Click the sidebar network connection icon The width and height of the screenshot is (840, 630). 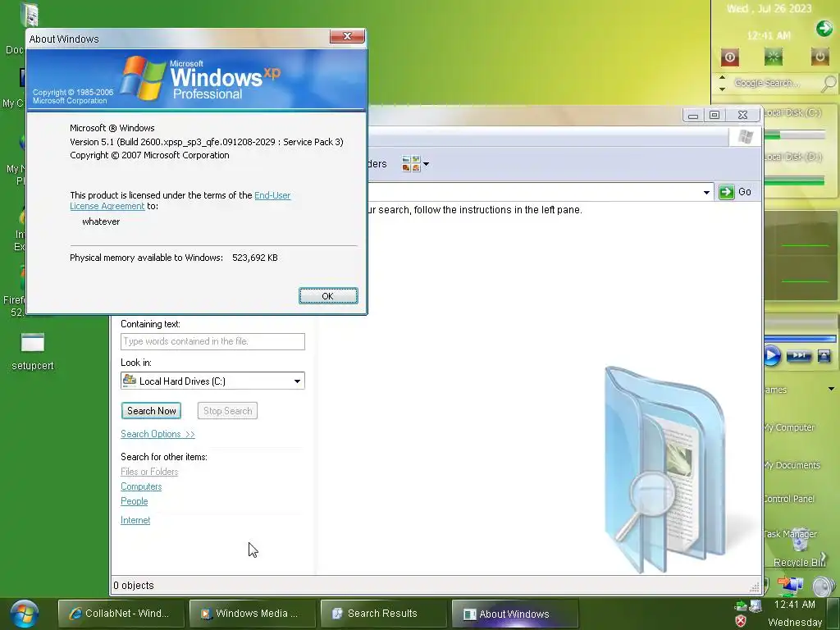[791, 584]
